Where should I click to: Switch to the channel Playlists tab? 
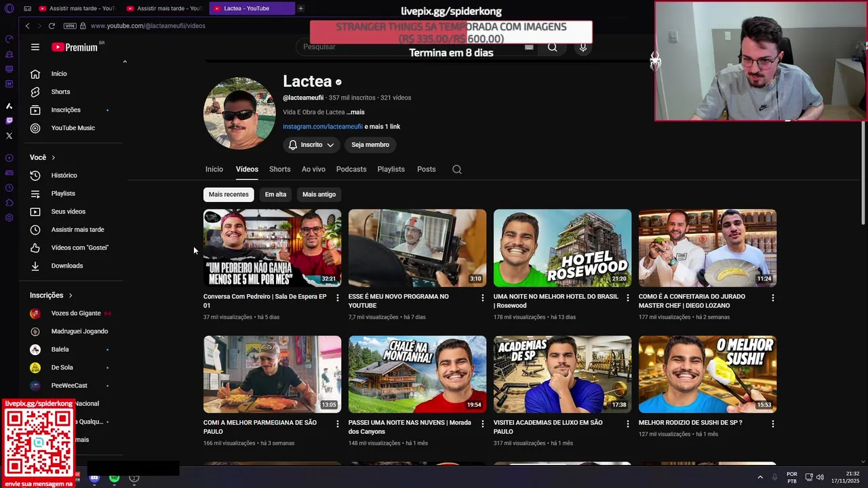click(391, 169)
